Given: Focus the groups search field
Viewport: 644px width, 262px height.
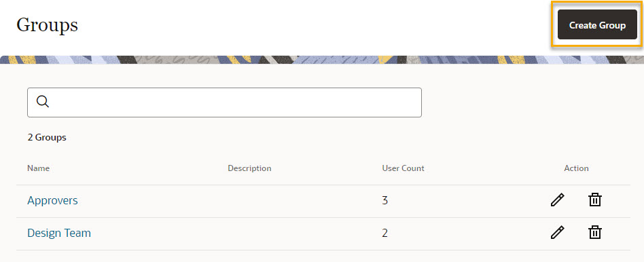Looking at the screenshot, I should (x=224, y=102).
